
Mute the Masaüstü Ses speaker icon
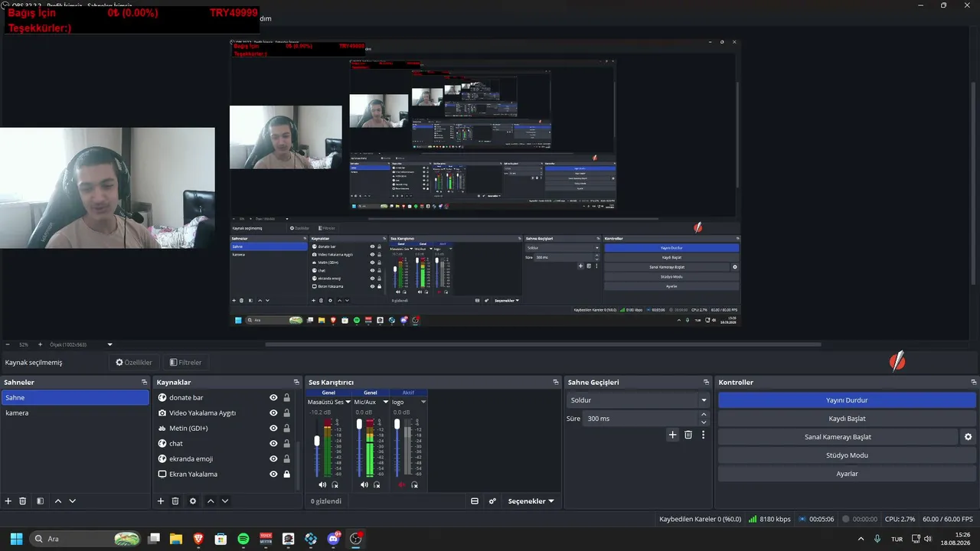322,484
